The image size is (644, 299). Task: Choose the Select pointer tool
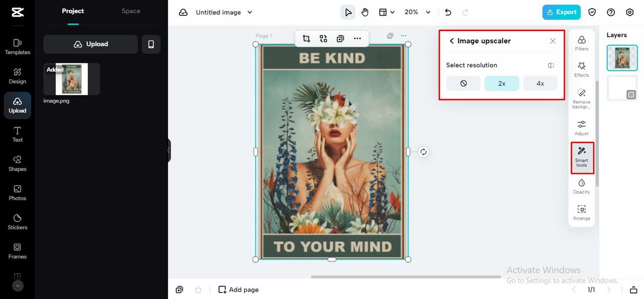pos(348,12)
